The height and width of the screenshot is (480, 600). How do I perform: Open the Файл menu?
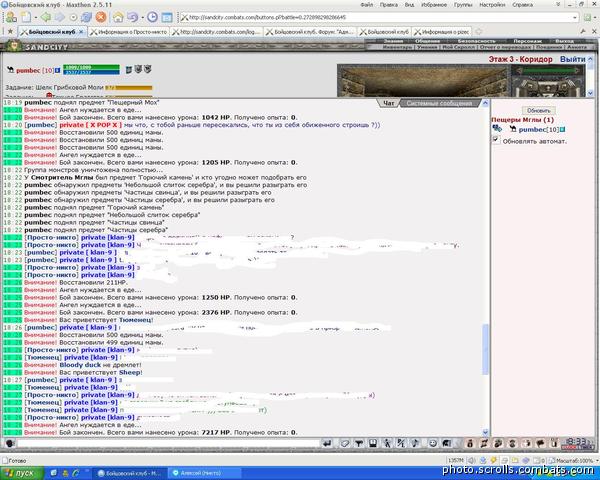tap(367, 5)
